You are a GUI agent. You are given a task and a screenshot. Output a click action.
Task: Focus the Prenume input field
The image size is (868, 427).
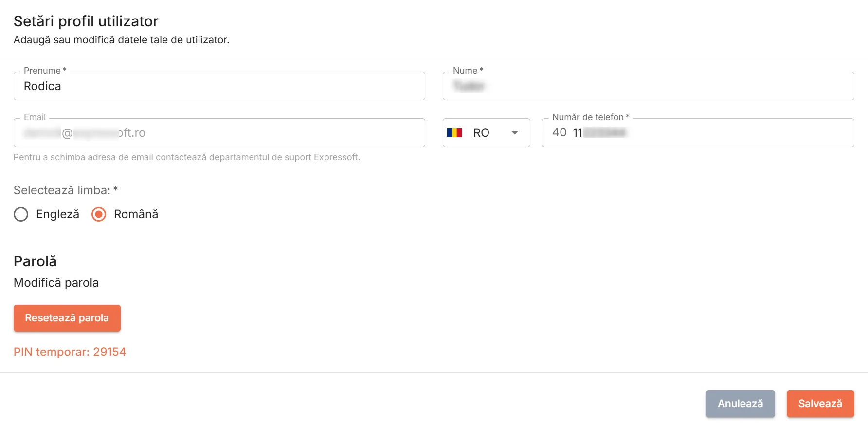[219, 86]
